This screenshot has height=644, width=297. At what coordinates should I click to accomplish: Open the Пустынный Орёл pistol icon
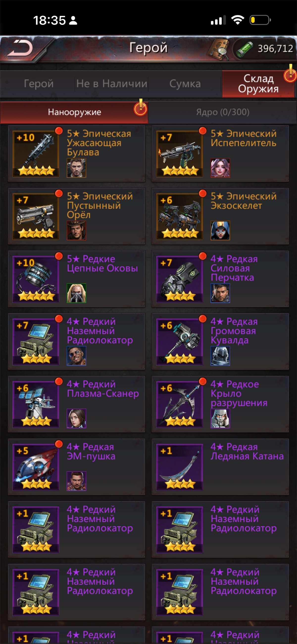36,216
